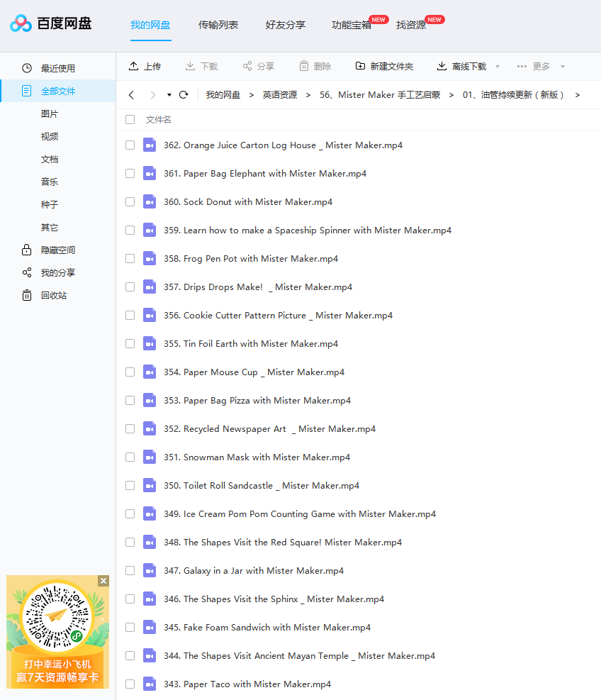The height and width of the screenshot is (700, 601).
Task: Check the box for 361. Paper Bag Elephant
Action: 130,173
